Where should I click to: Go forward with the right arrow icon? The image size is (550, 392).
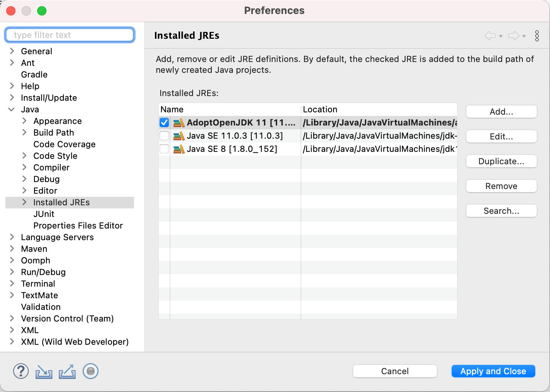(x=513, y=36)
